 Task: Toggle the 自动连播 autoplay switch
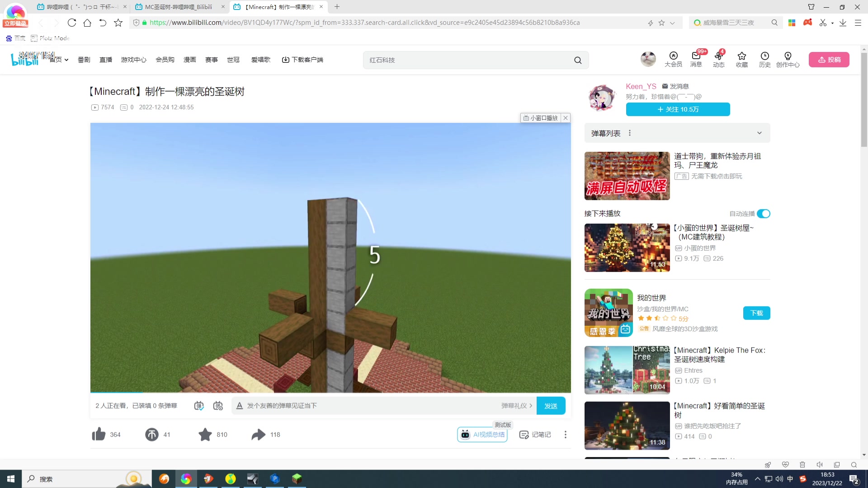763,214
